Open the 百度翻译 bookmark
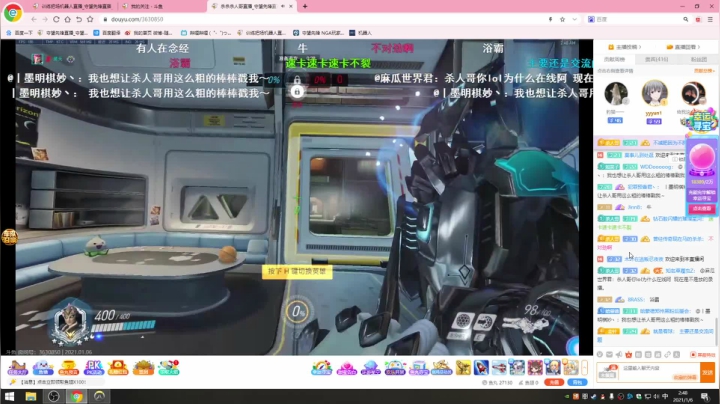The width and height of the screenshot is (720, 404). 107,33
